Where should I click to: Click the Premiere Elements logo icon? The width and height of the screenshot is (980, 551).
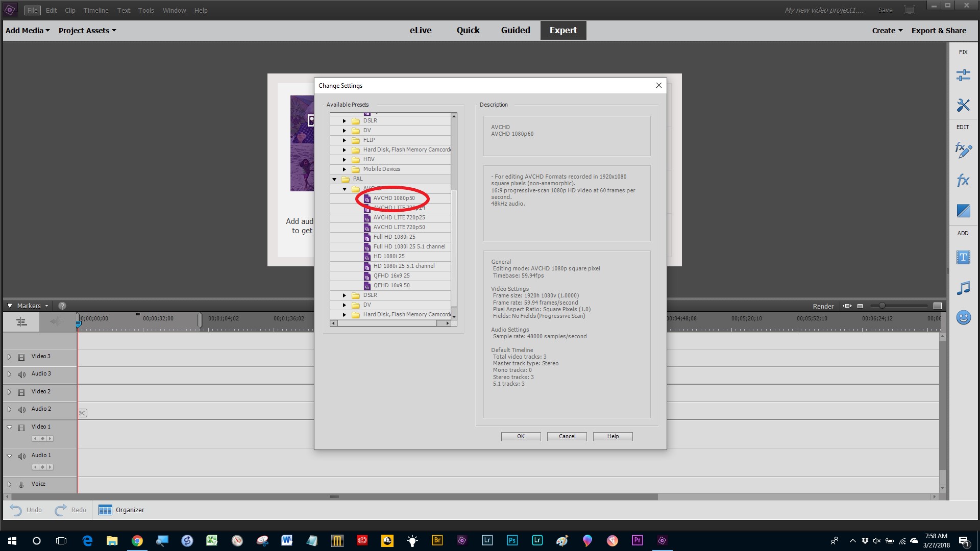point(10,10)
